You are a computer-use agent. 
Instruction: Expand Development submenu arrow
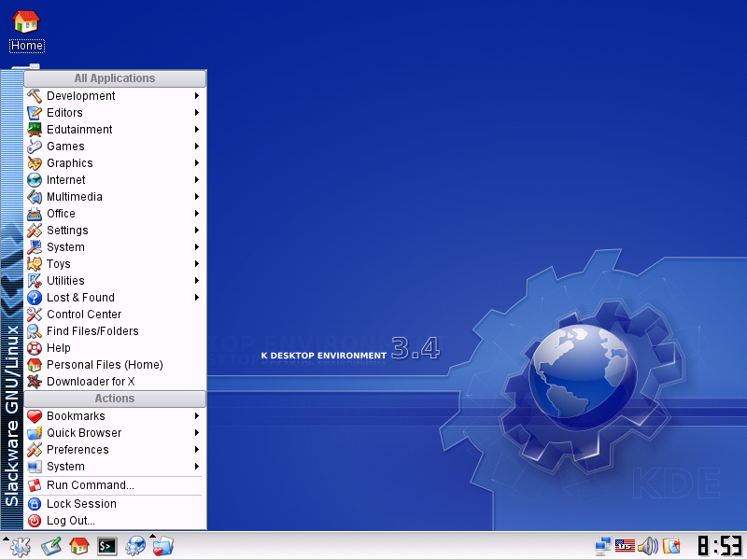point(196,96)
